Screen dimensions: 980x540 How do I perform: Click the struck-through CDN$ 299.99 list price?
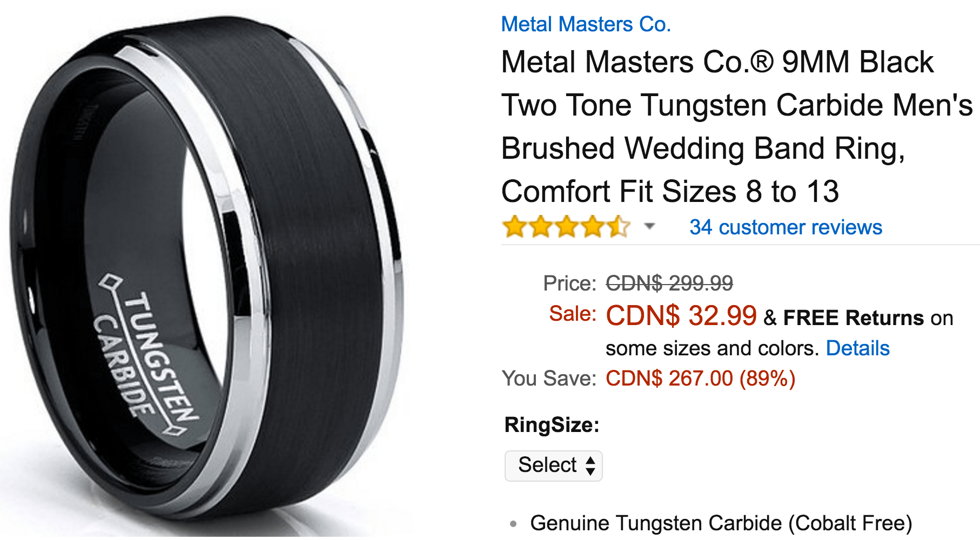[x=669, y=283]
